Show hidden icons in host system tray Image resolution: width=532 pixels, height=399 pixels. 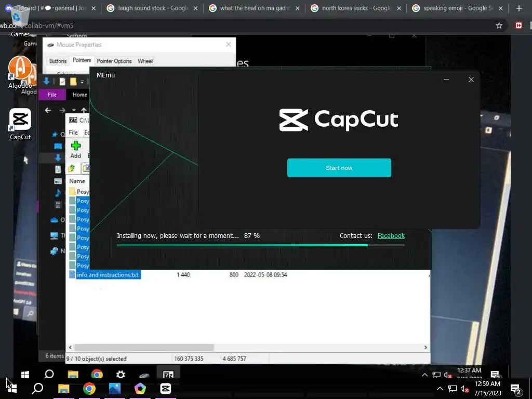coord(440,389)
